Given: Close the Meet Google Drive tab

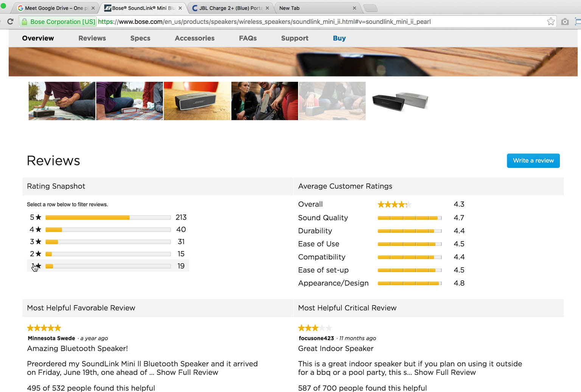Looking at the screenshot, I should point(93,8).
